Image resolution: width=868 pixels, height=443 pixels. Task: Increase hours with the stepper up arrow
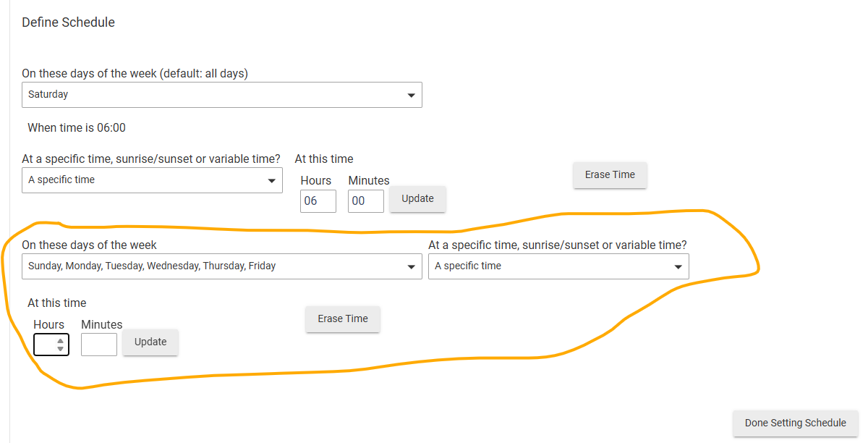61,340
